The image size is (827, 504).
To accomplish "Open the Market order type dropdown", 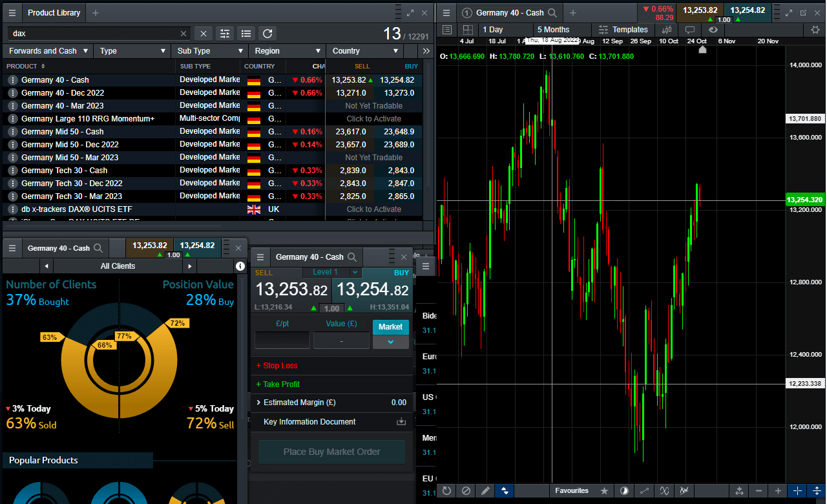I will pyautogui.click(x=391, y=341).
